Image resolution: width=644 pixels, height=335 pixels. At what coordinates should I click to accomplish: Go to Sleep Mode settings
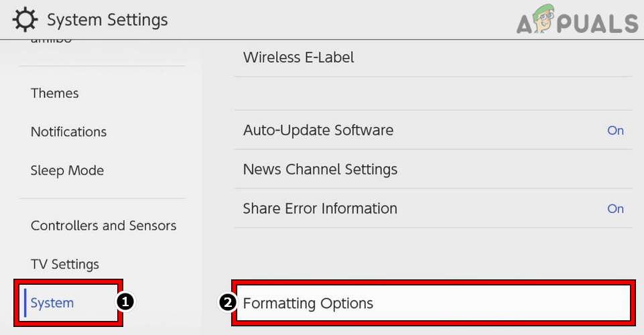point(67,170)
